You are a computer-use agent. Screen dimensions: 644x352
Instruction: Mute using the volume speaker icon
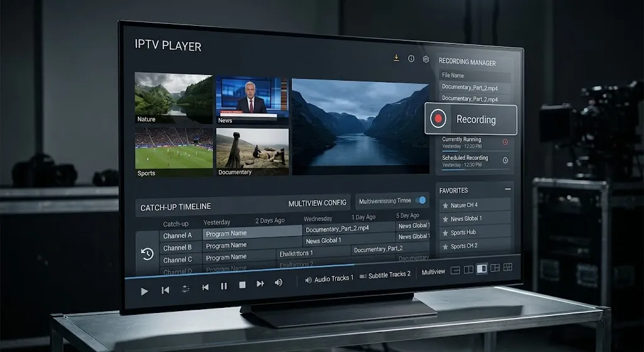click(279, 283)
